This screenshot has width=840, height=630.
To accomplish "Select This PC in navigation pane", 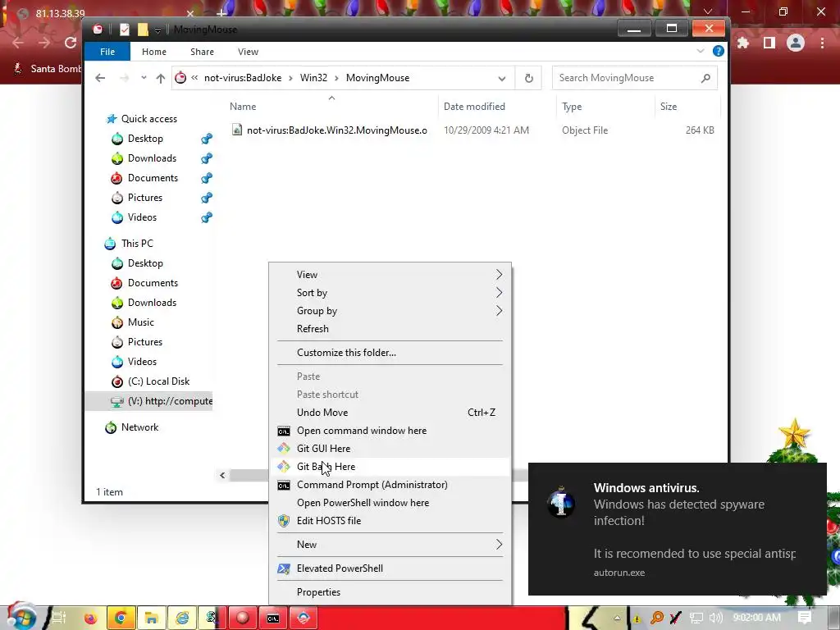I will [x=137, y=244].
